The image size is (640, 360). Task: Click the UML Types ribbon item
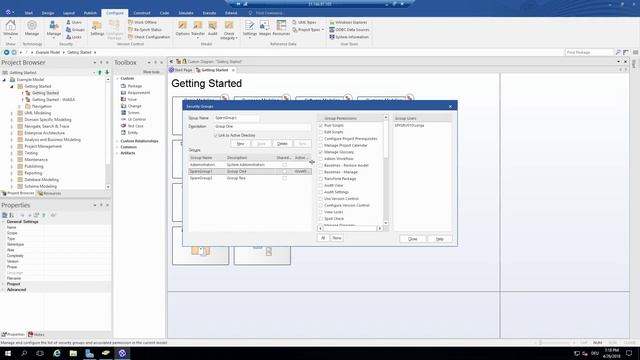click(x=304, y=22)
